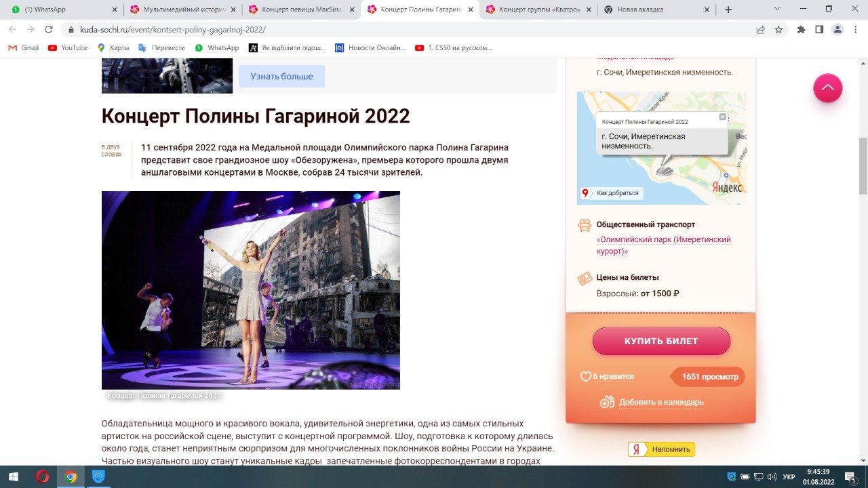Viewport: 868px width, 488px height.
Task: Reload the page with the refresh icon
Action: pyautogui.click(x=49, y=30)
